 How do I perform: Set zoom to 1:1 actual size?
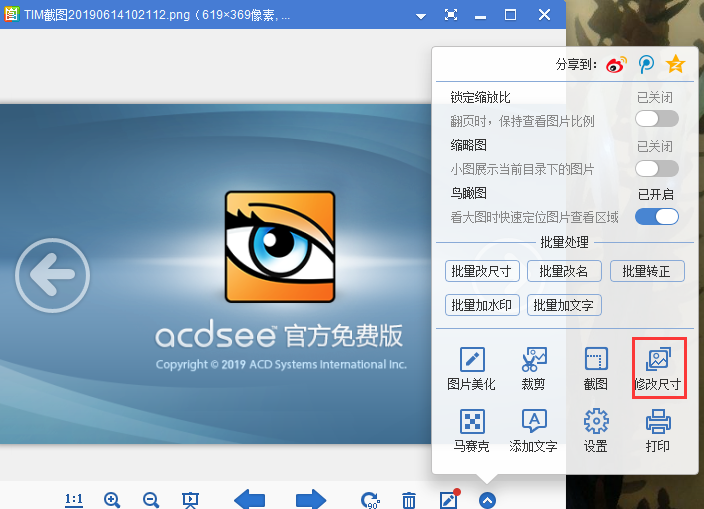pos(74,500)
